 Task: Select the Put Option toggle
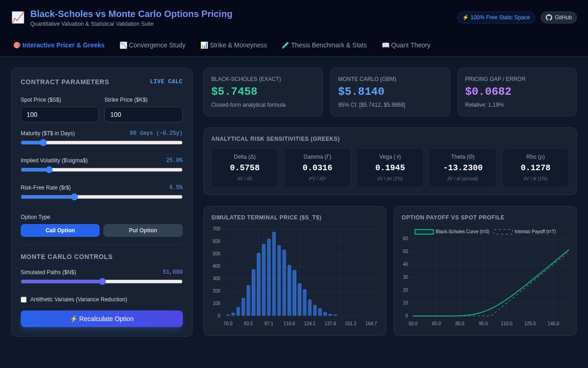pyautogui.click(x=143, y=230)
